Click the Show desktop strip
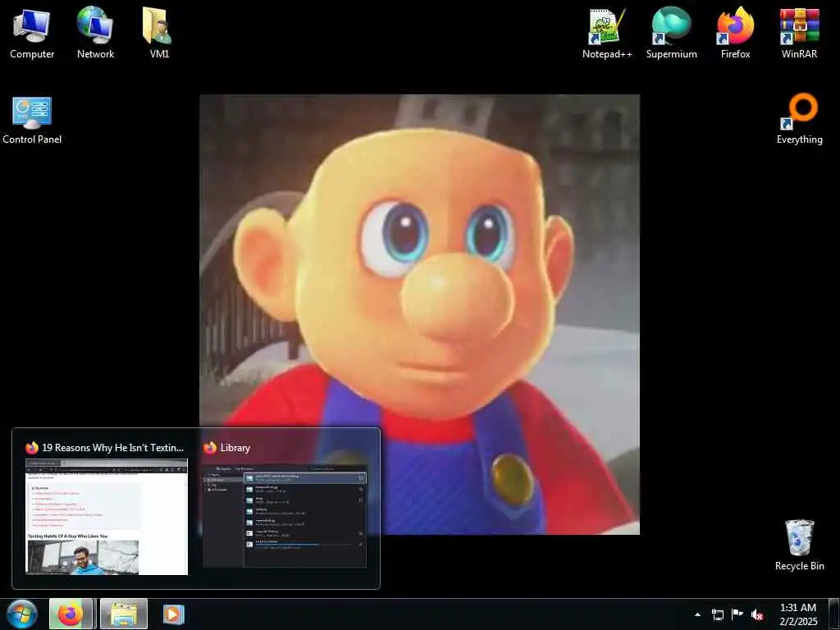 point(834,614)
